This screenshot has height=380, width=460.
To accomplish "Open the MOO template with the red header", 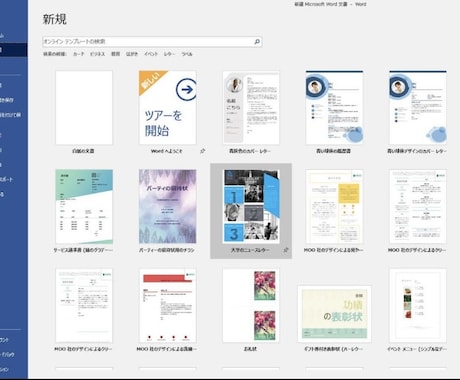I will click(x=167, y=306).
